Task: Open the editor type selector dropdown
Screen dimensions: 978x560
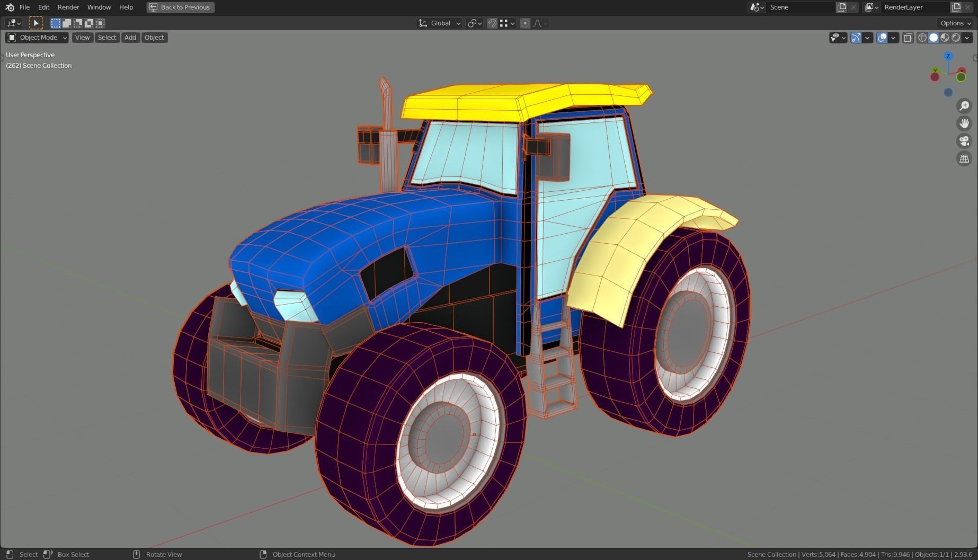Action: click(x=13, y=23)
